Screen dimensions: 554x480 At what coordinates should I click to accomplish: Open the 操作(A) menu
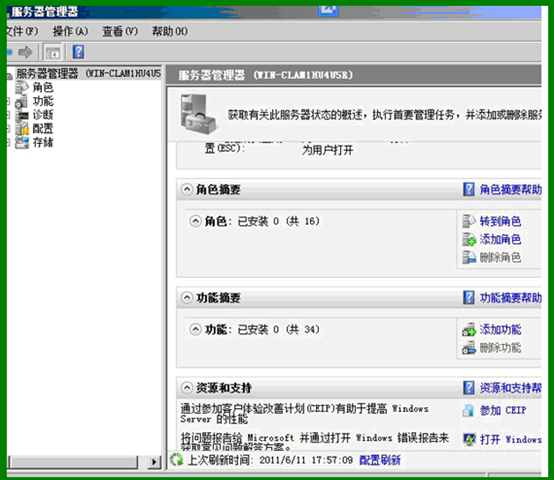coord(70,31)
